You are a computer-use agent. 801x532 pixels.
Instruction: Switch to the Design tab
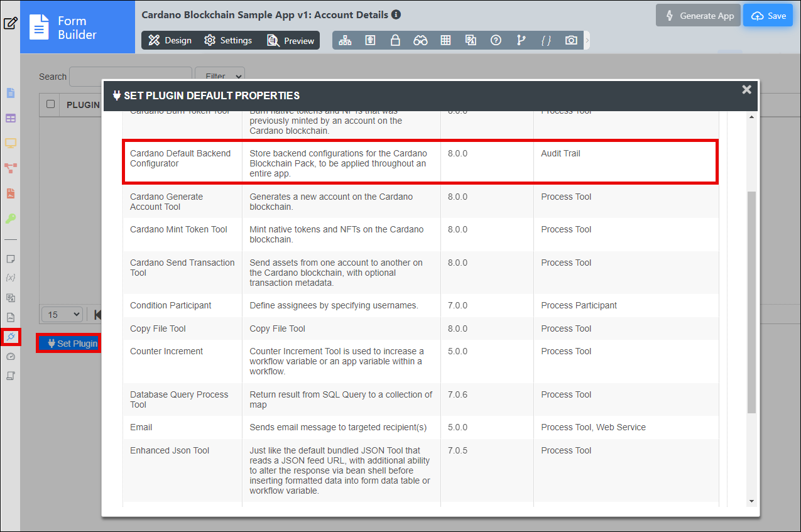[x=170, y=40]
